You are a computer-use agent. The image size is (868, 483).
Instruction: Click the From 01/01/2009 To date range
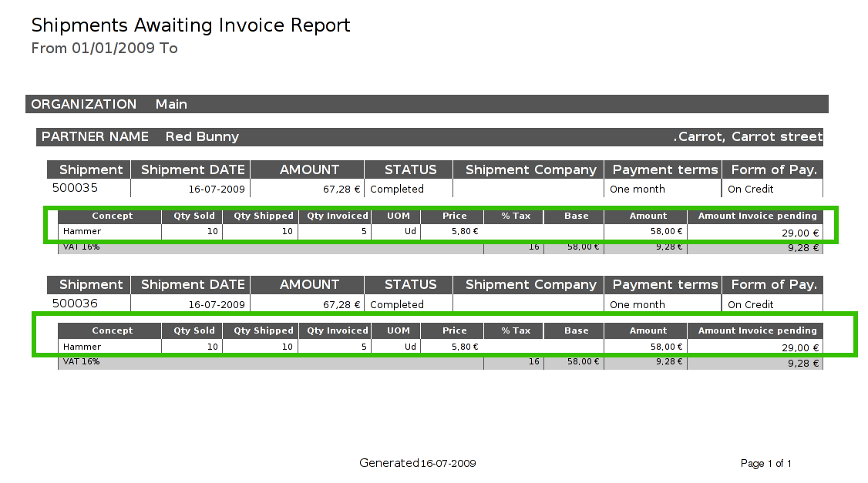pyautogui.click(x=104, y=49)
